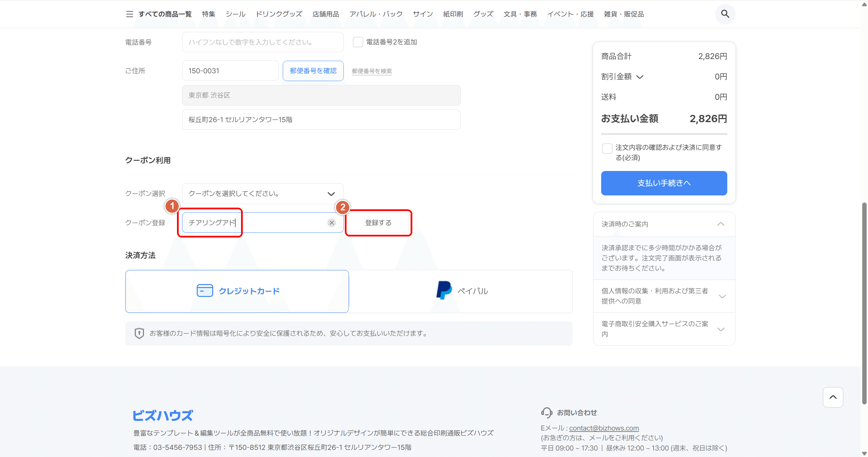Clear the coupon code with X icon

332,223
